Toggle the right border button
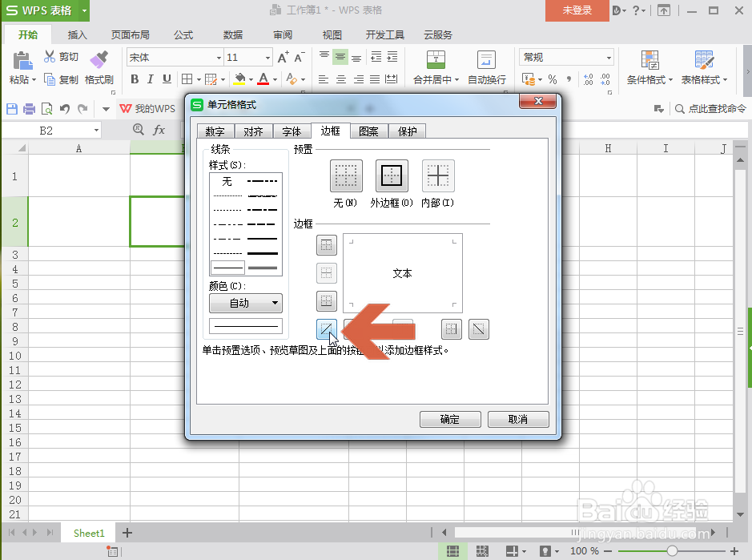This screenshot has width=752, height=560. pos(452,329)
